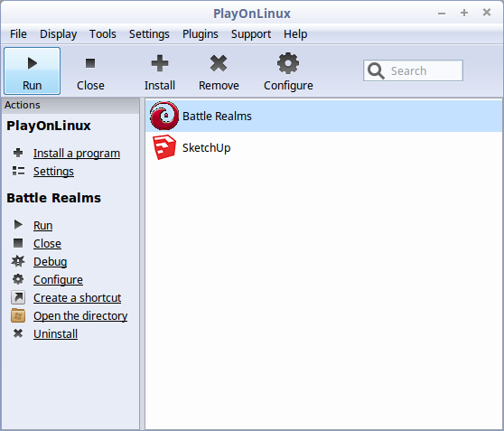Open the File menu
The image size is (504, 431).
tap(18, 33)
